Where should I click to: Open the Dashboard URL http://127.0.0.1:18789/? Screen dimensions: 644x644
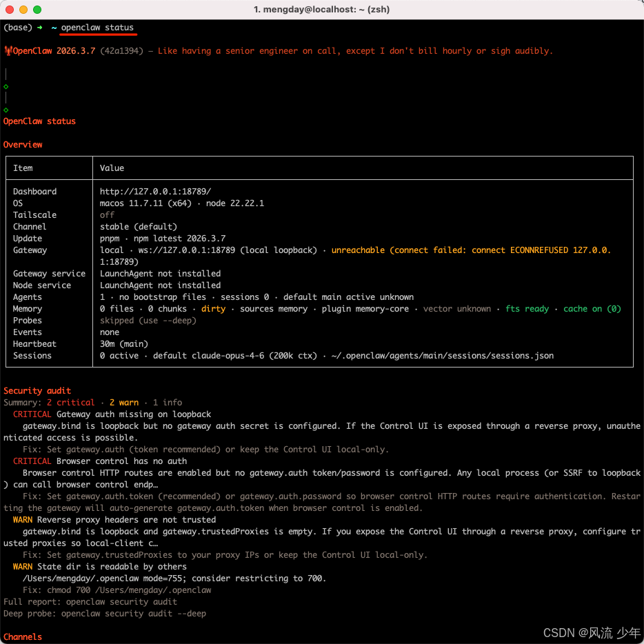pos(155,192)
